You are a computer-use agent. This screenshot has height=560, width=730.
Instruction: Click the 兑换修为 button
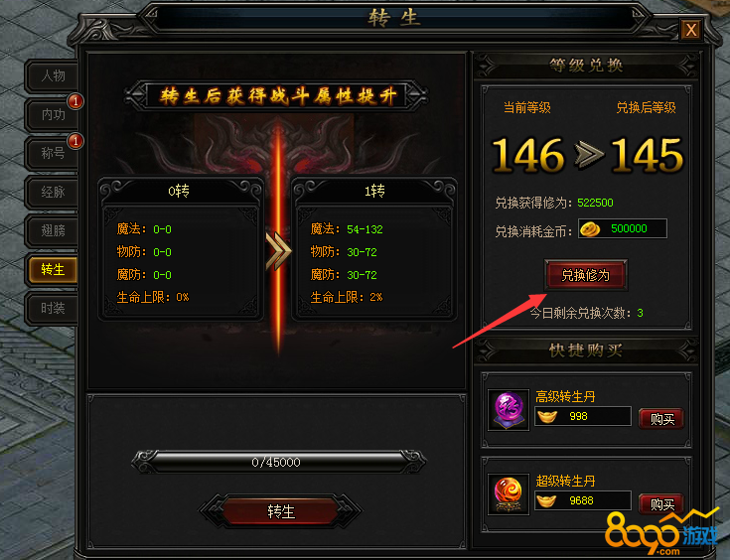[x=586, y=275]
